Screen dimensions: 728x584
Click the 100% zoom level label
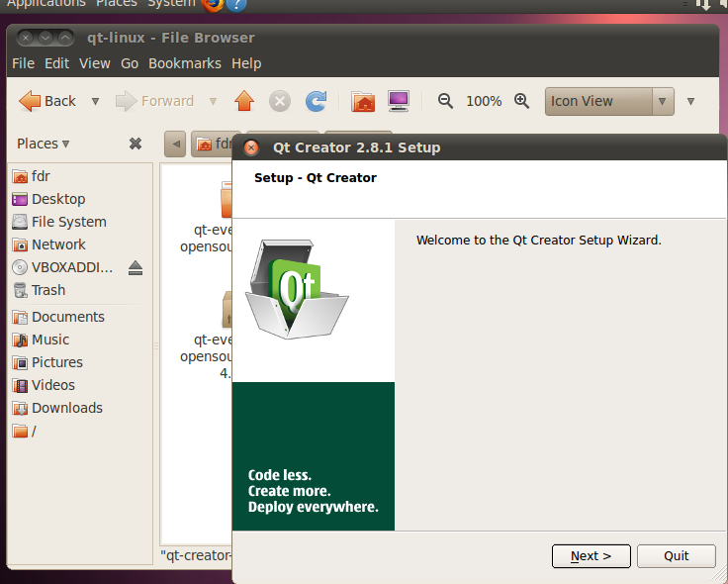tap(484, 101)
